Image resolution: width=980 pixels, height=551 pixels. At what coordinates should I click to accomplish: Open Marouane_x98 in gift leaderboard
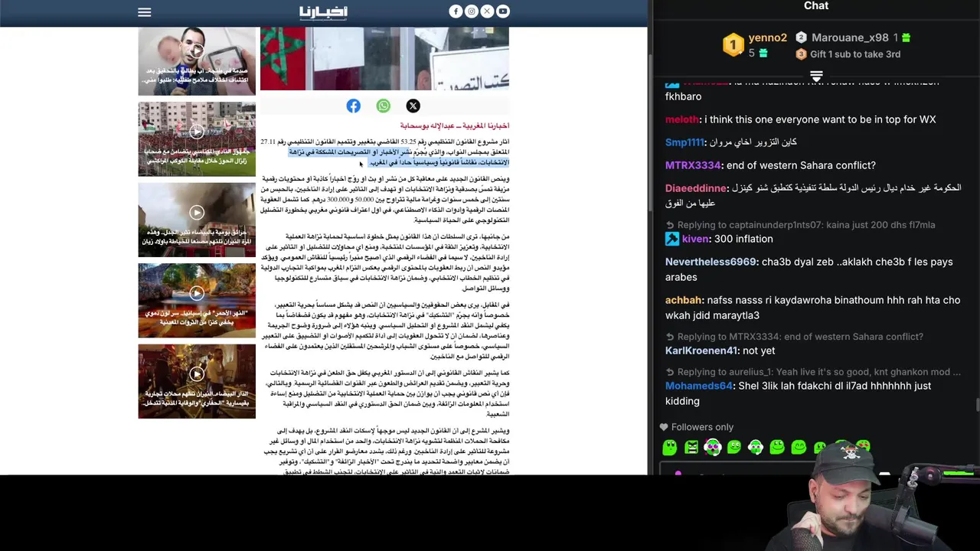click(850, 37)
